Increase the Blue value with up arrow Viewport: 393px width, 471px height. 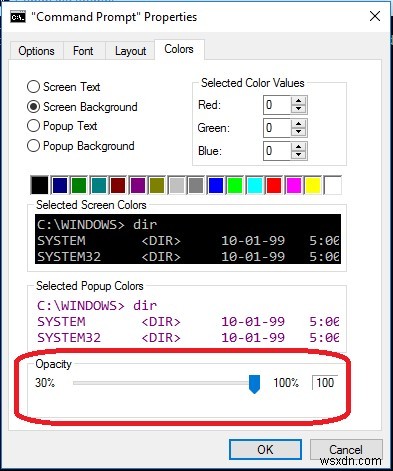298,146
